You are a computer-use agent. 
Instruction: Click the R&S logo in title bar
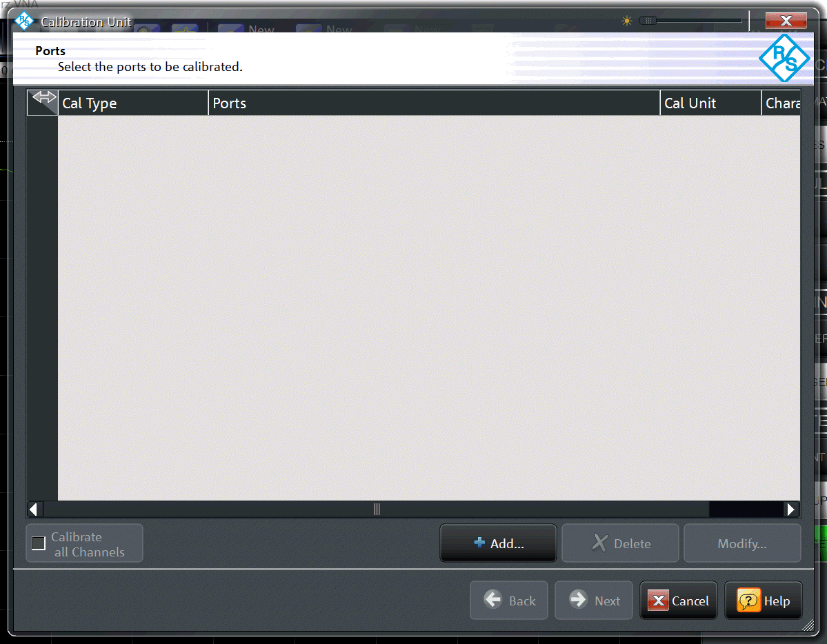pos(23,21)
